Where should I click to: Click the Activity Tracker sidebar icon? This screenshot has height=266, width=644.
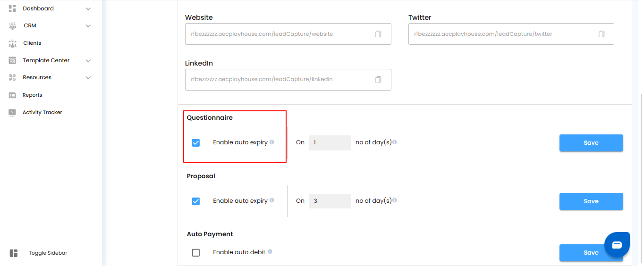point(13,113)
